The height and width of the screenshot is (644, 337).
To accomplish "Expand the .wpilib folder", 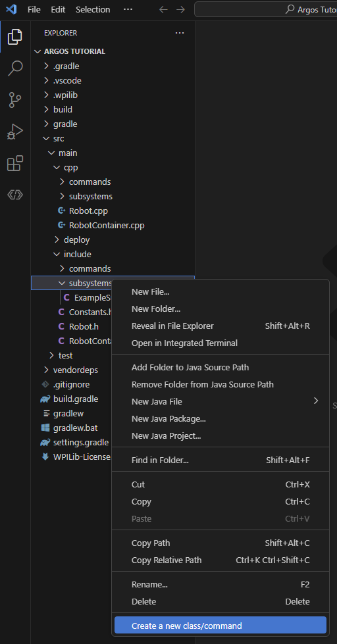I will coord(47,95).
